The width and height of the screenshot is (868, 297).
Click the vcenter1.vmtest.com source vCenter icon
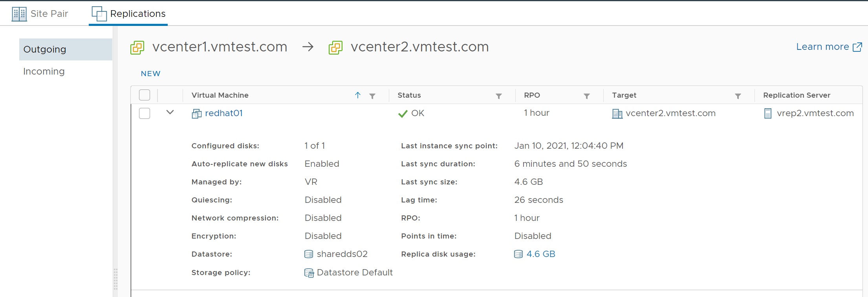(x=137, y=47)
